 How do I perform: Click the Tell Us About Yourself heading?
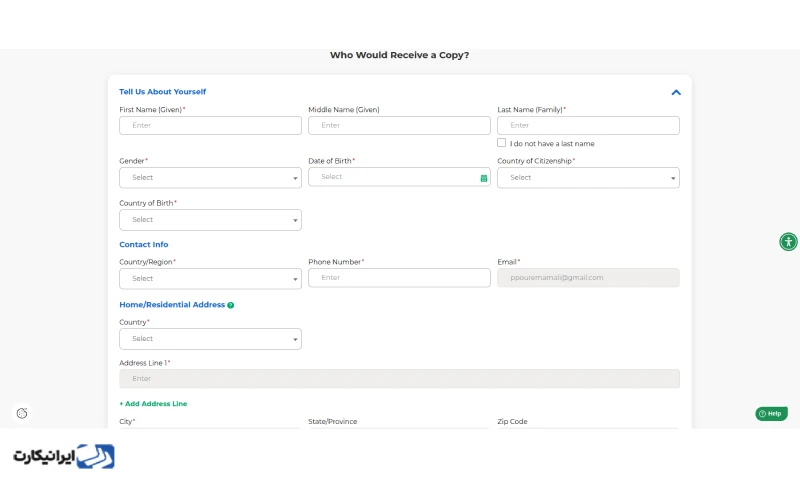162,92
